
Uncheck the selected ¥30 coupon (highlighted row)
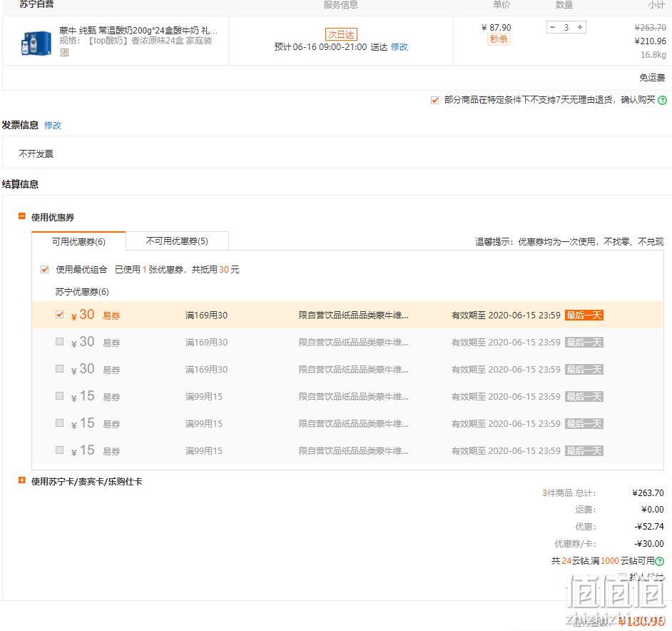click(x=60, y=314)
